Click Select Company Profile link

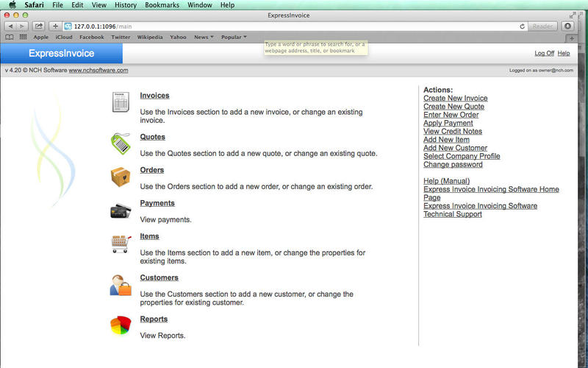tap(462, 156)
